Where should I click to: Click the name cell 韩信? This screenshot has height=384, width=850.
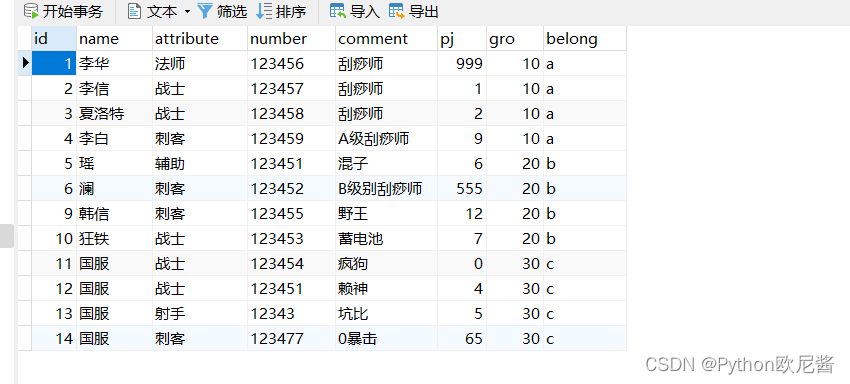pos(114,213)
